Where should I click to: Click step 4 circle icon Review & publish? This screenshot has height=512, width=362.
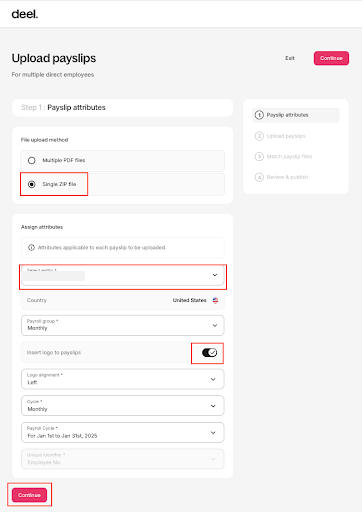[259, 177]
